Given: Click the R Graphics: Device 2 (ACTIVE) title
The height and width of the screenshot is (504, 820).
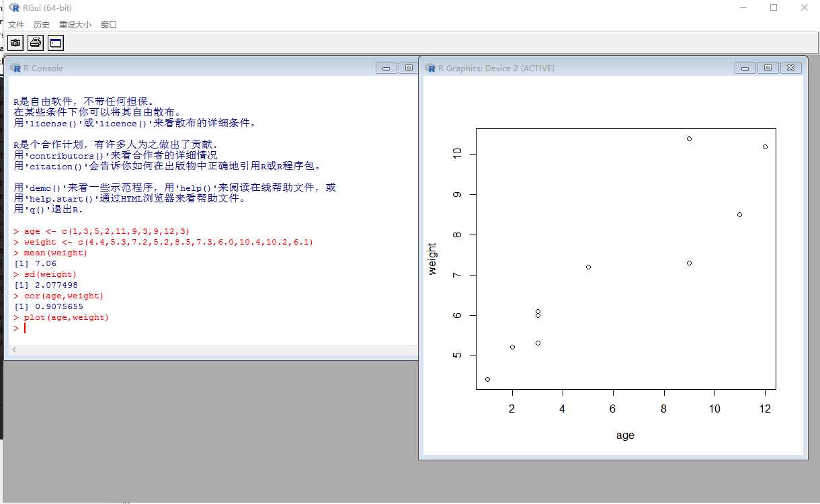Looking at the screenshot, I should tap(496, 68).
